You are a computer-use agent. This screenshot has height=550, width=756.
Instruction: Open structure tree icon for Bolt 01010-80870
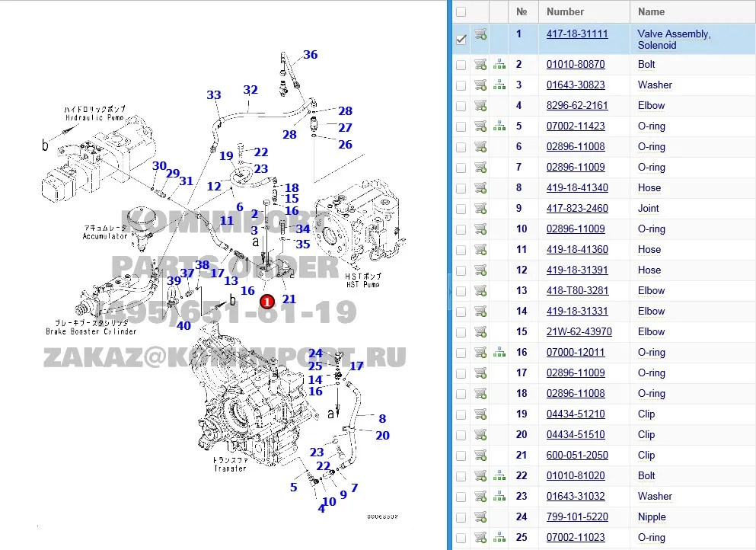499,65
